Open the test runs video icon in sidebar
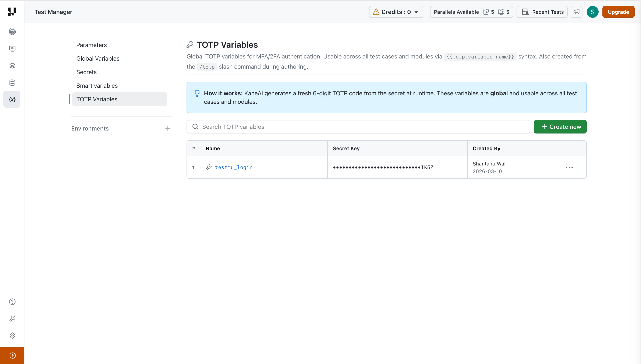641x364 pixels. pyautogui.click(x=12, y=49)
